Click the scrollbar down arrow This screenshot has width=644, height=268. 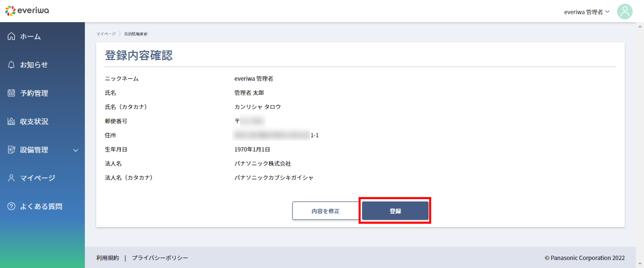point(640,263)
